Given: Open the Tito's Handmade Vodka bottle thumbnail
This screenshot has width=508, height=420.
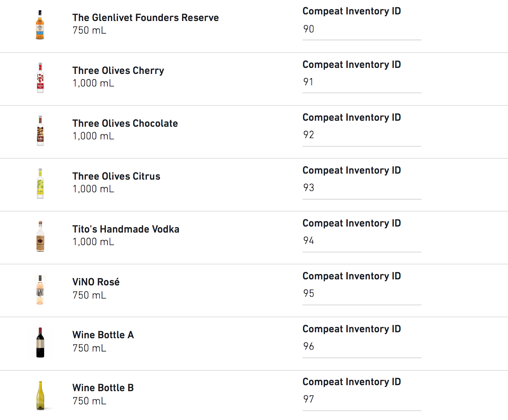Looking at the screenshot, I should [x=40, y=236].
